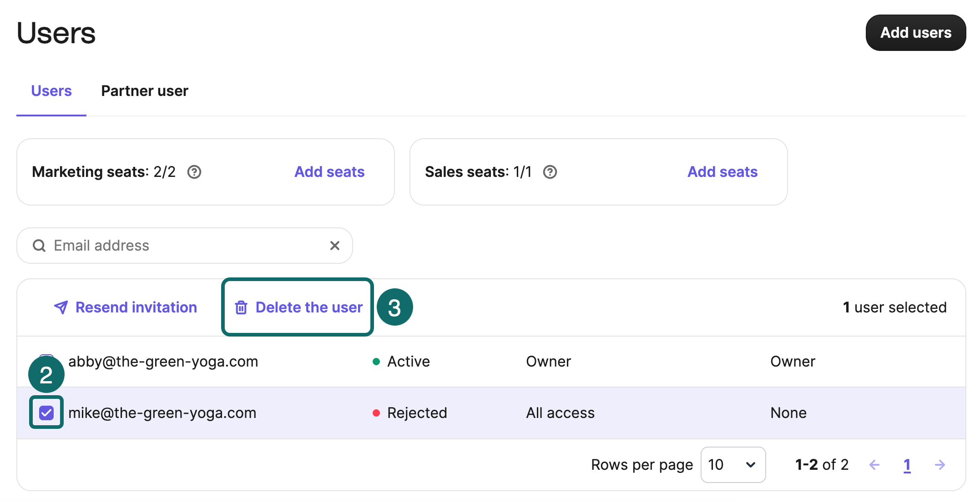980x503 pixels.
Task: Switch to Partner user tab
Action: pyautogui.click(x=144, y=91)
